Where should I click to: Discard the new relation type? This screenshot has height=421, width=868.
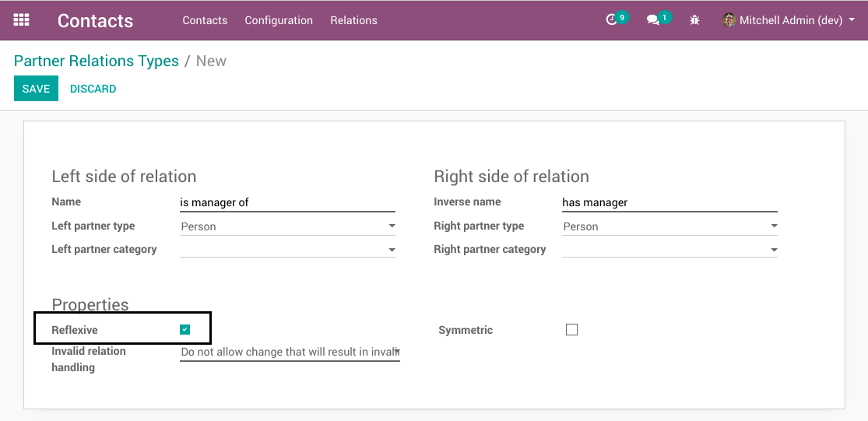click(93, 89)
